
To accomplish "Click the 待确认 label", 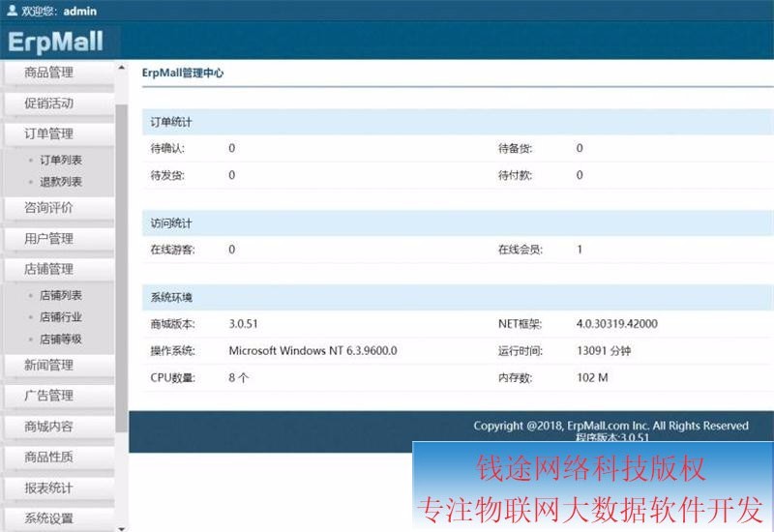I will [167, 148].
